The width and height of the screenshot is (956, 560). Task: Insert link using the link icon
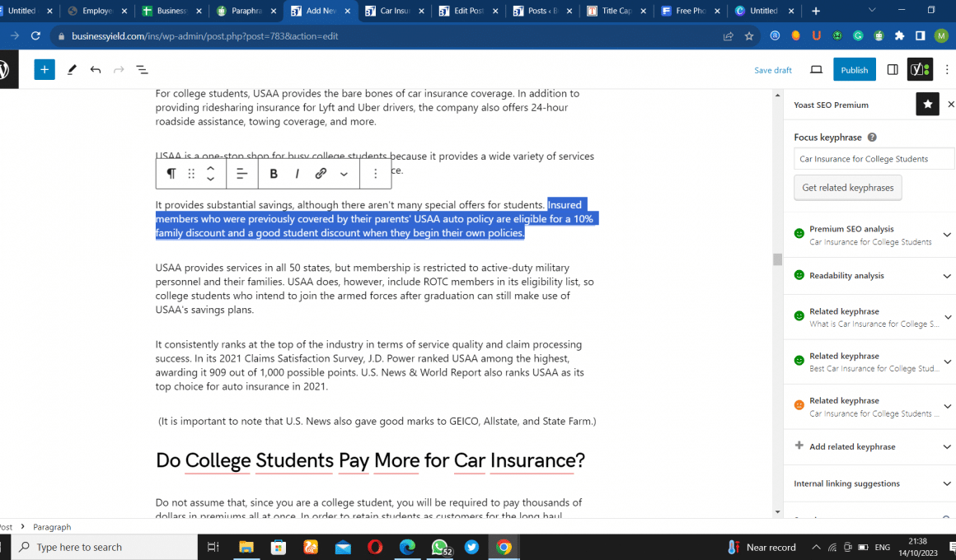point(321,174)
